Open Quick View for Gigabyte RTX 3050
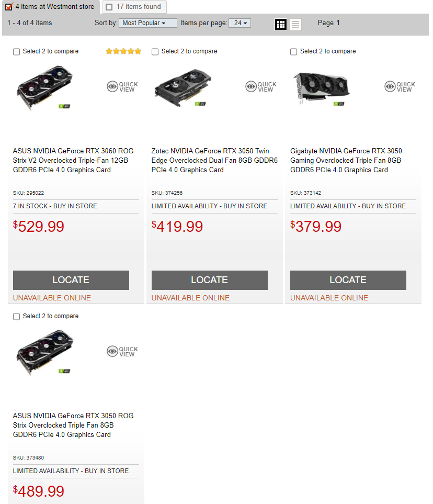Image resolution: width=433 pixels, height=504 pixels. (400, 86)
